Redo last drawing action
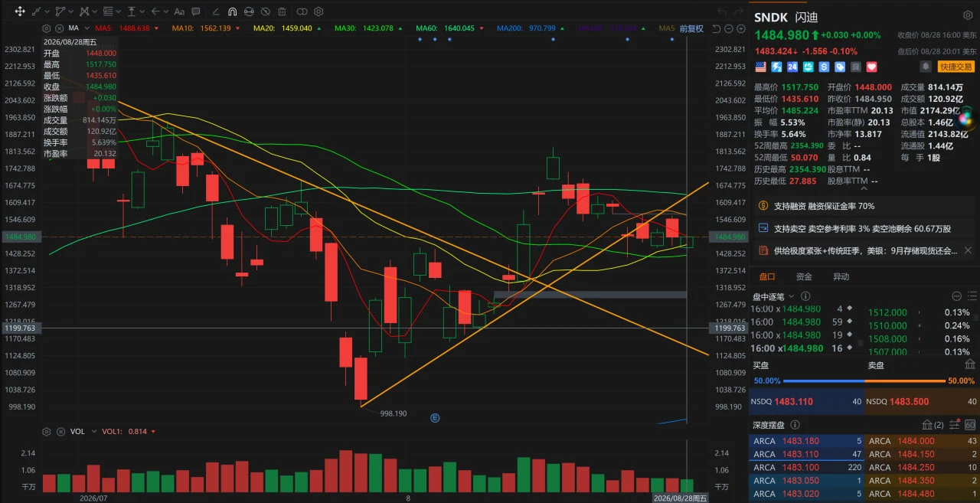Screen dimensions: 980x503 (x=739, y=11)
